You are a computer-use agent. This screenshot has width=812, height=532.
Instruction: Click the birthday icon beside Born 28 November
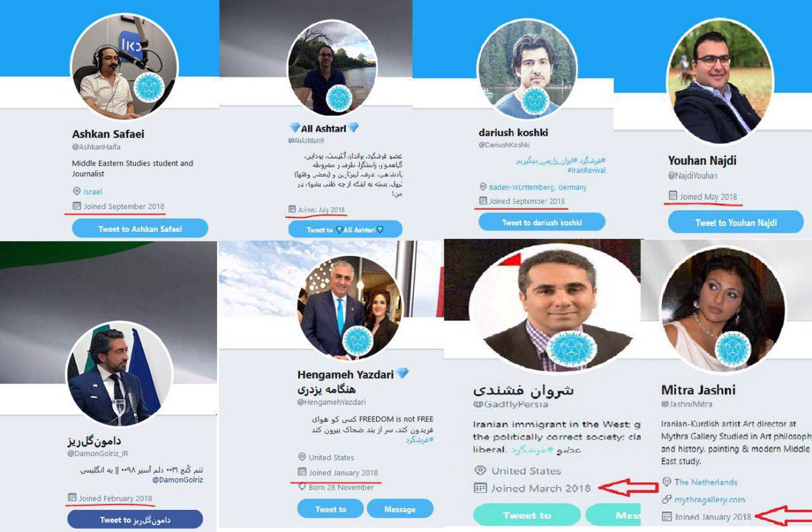302,487
